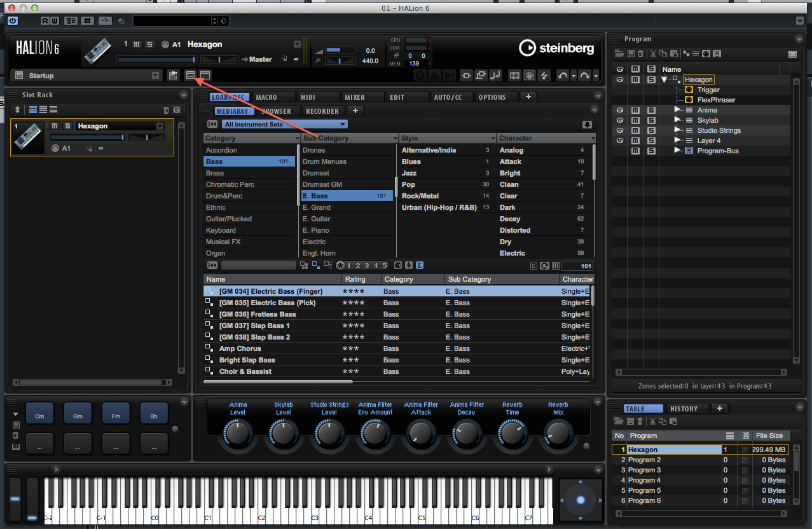Open the All Instrument Sets dropdown

[x=284, y=124]
